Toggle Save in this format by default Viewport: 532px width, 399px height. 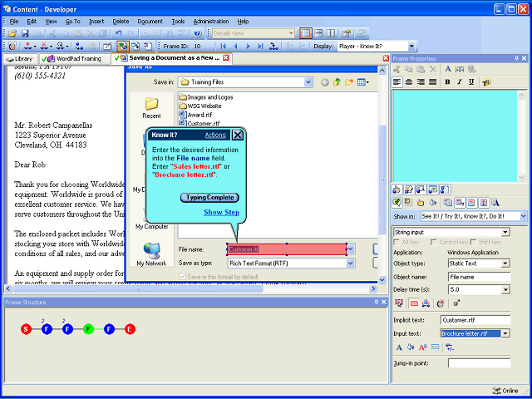point(183,277)
